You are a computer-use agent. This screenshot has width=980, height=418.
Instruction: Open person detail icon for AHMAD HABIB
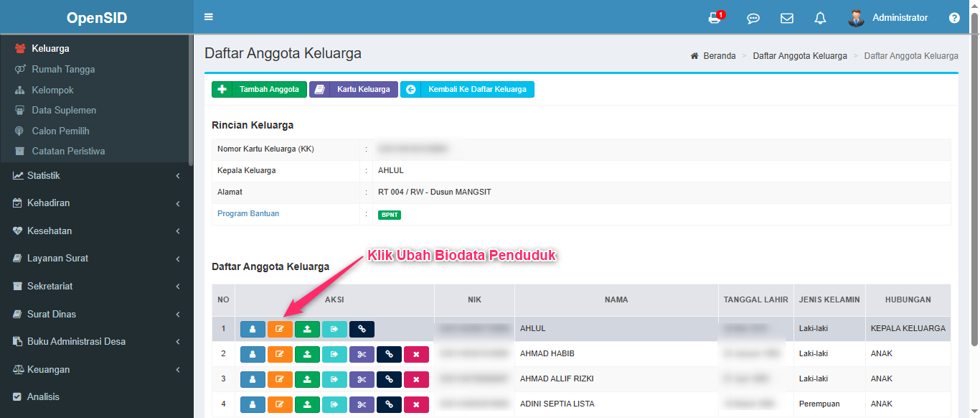point(253,354)
